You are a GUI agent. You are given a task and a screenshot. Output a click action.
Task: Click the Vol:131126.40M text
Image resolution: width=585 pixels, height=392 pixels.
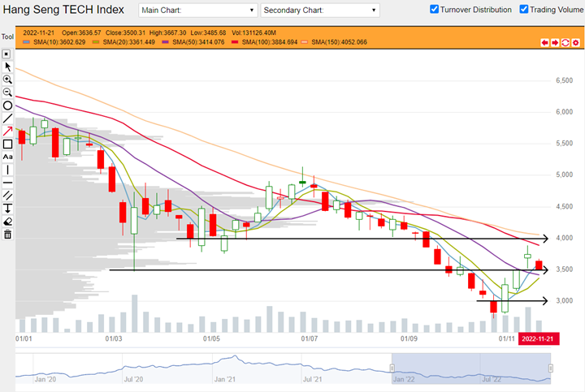pyautogui.click(x=253, y=32)
